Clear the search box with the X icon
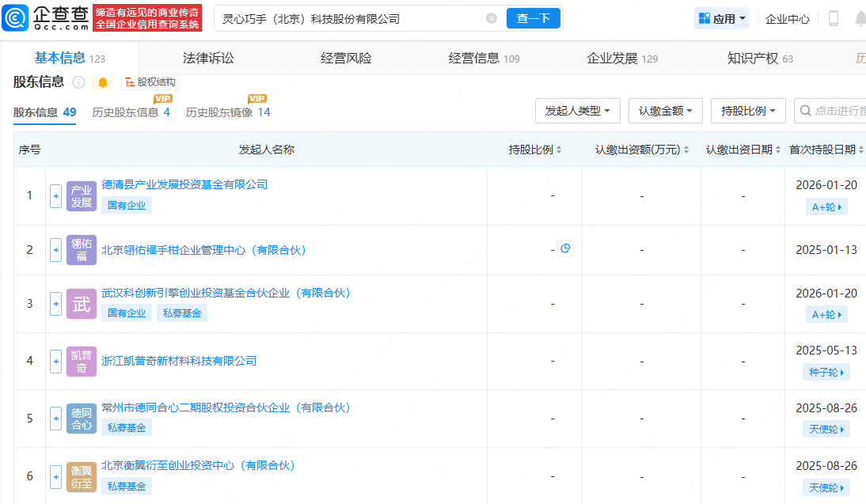Screen dimensions: 866x504 point(492,18)
